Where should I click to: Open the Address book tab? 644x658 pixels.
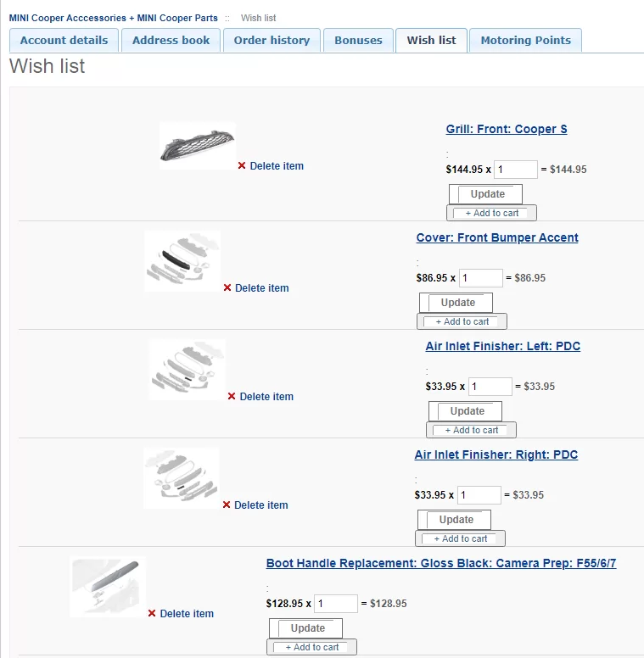pyautogui.click(x=171, y=40)
